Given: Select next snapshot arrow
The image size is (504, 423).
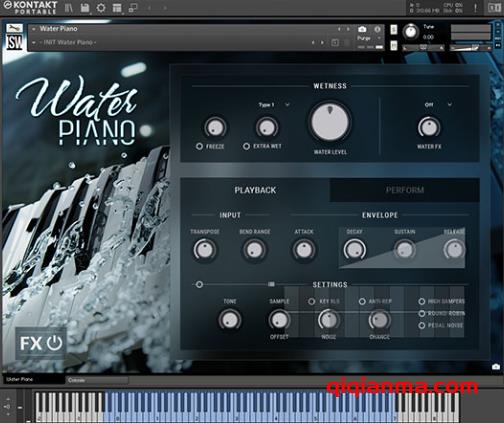Looking at the screenshot, I should [x=322, y=43].
